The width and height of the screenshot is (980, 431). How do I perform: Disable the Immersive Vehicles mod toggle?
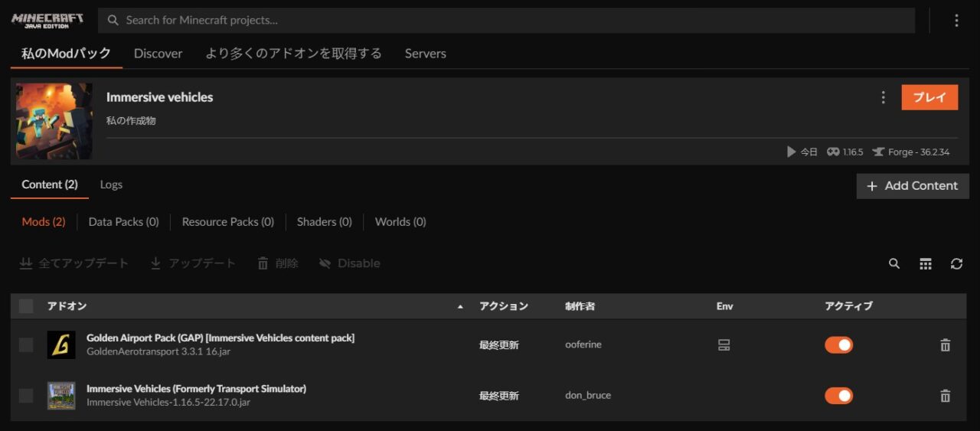pos(838,396)
